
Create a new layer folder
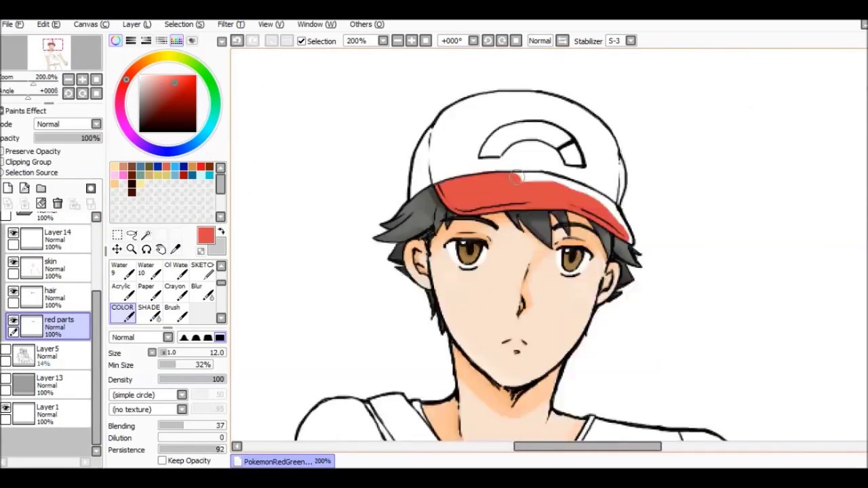(41, 188)
